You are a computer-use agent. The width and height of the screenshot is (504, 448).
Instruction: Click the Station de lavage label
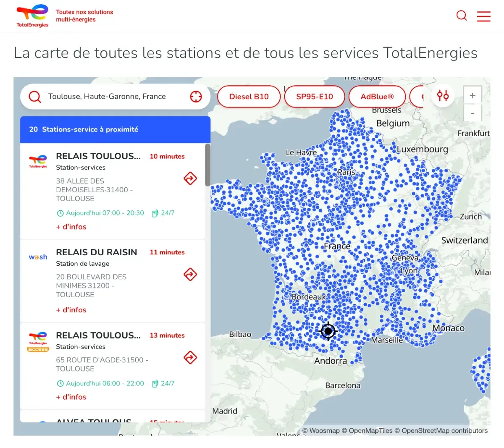tap(83, 264)
